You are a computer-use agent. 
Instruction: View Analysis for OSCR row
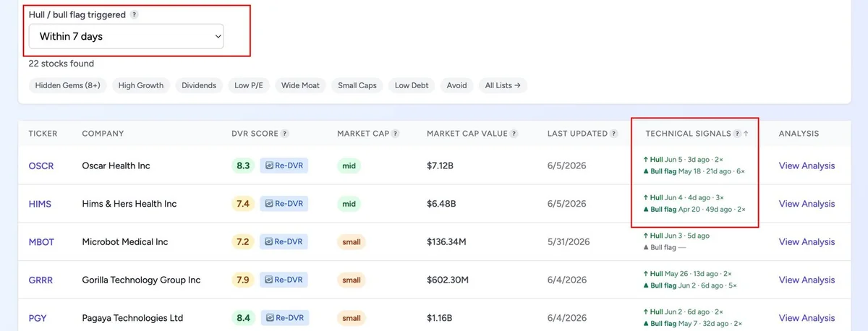click(807, 165)
